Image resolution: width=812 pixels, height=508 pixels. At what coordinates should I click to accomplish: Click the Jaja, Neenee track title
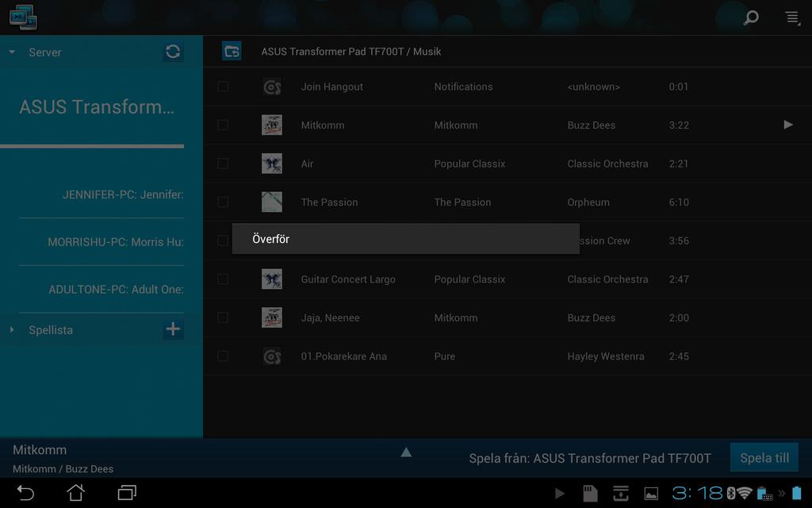(331, 317)
